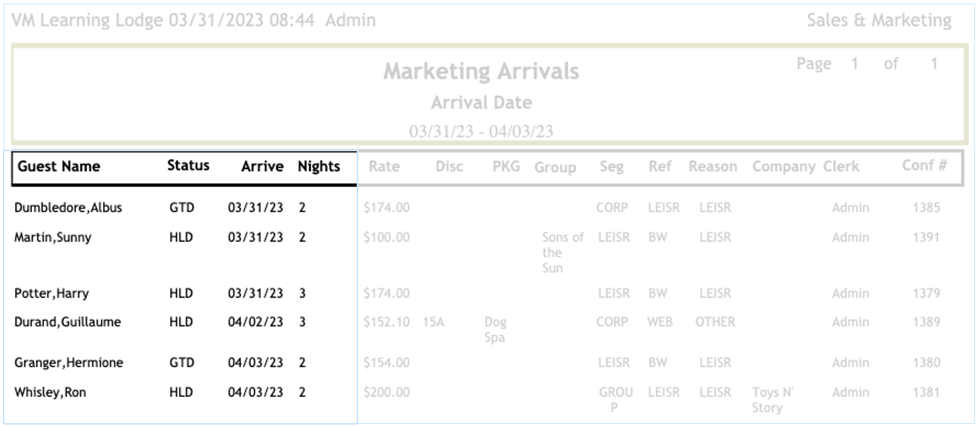The image size is (980, 426).
Task: Click the Dog Spa package entry
Action: tap(495, 329)
